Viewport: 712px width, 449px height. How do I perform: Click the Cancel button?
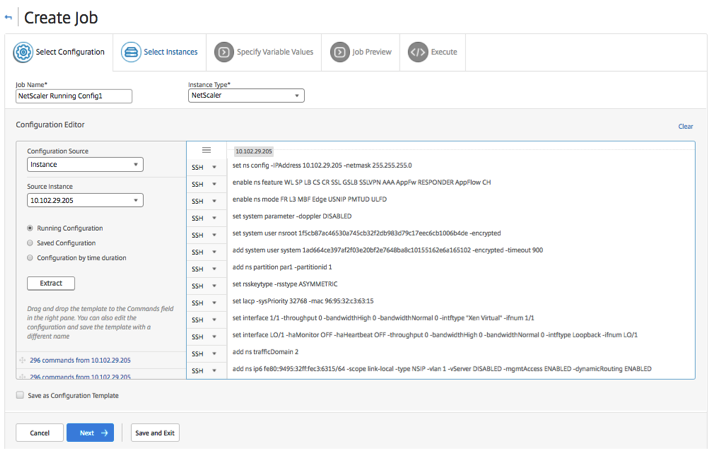[40, 433]
